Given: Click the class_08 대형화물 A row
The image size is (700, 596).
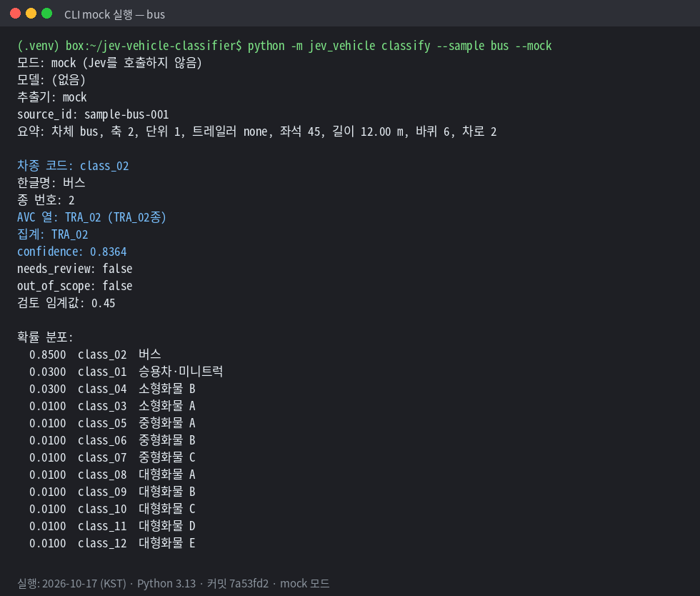Looking at the screenshot, I should pos(112,475).
